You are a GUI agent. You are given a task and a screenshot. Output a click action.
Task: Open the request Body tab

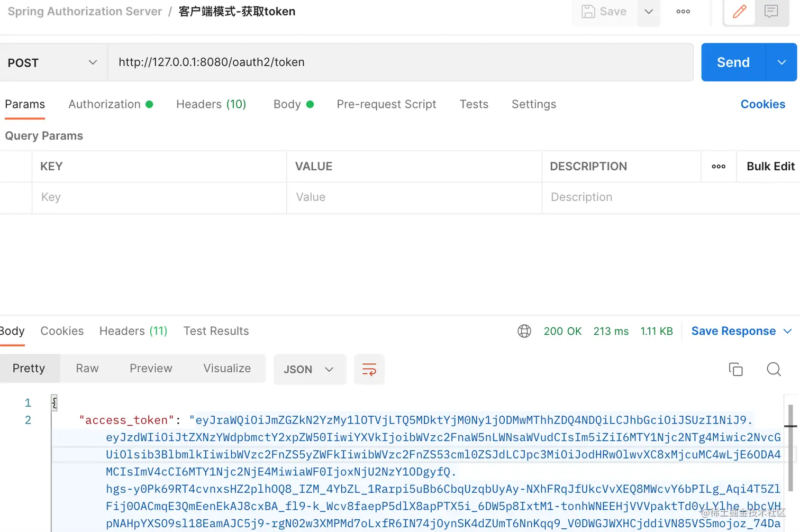click(294, 104)
